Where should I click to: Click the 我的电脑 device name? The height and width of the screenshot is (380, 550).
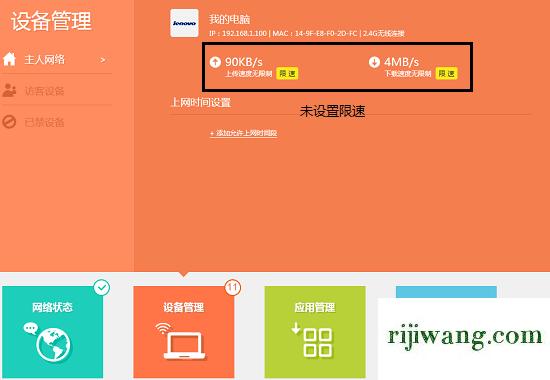click(x=229, y=19)
